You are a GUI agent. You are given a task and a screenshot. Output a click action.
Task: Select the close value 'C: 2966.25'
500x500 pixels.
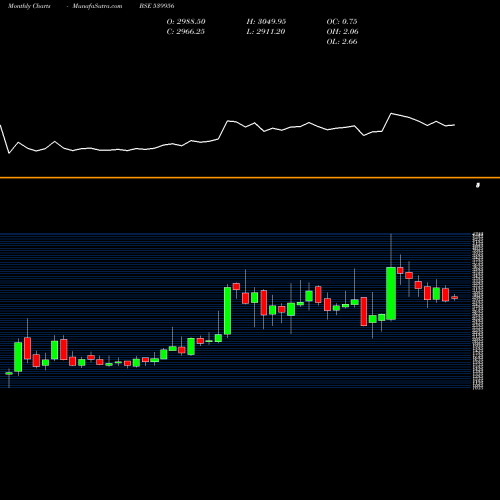click(x=186, y=32)
